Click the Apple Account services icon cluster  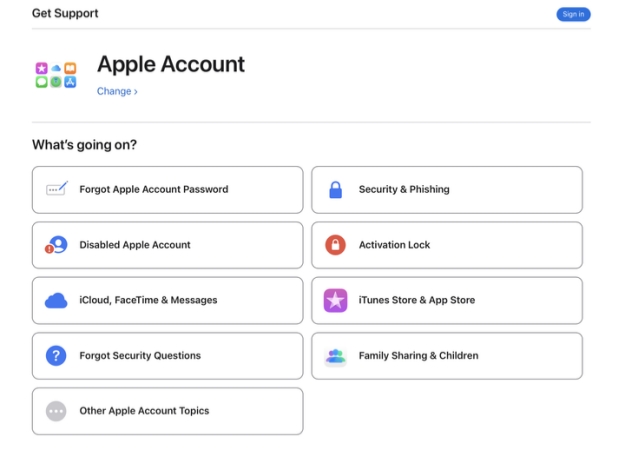point(56,75)
